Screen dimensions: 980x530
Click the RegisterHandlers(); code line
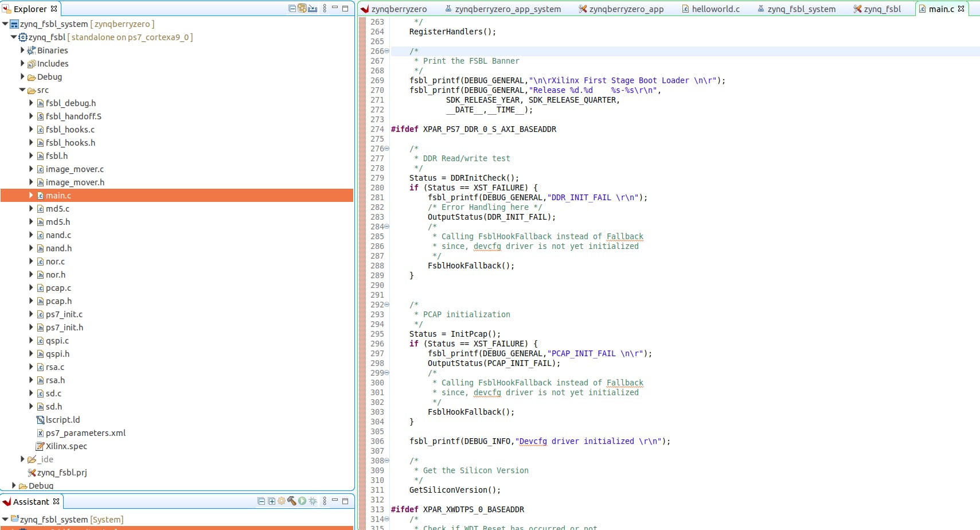pos(452,32)
